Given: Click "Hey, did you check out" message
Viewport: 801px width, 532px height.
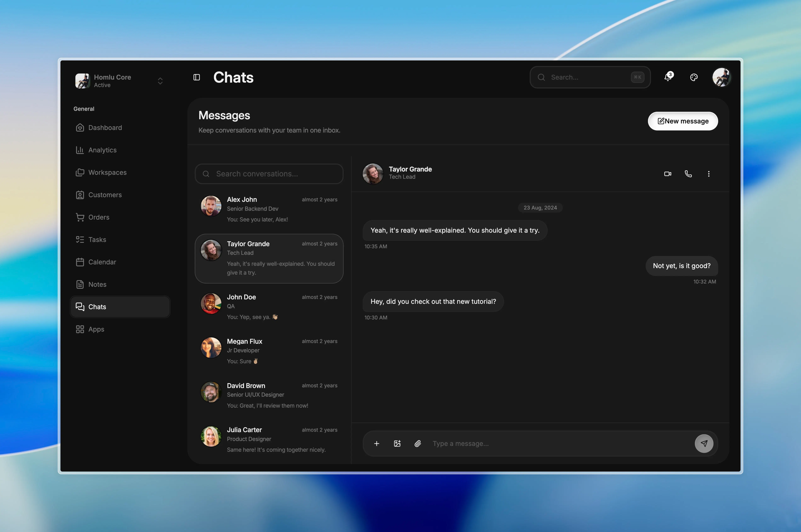Looking at the screenshot, I should tap(433, 301).
